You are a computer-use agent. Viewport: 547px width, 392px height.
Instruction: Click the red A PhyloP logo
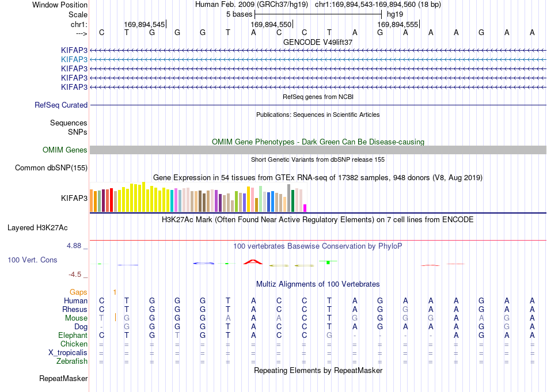(253, 262)
